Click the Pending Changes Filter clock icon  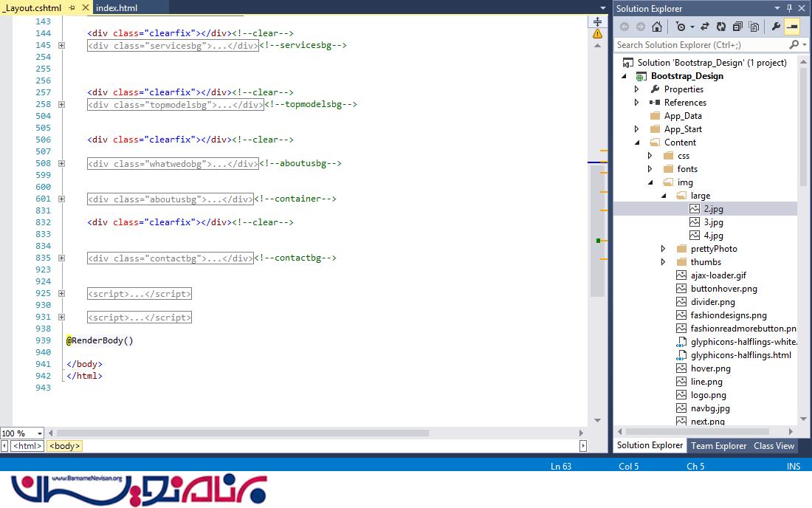coord(680,27)
